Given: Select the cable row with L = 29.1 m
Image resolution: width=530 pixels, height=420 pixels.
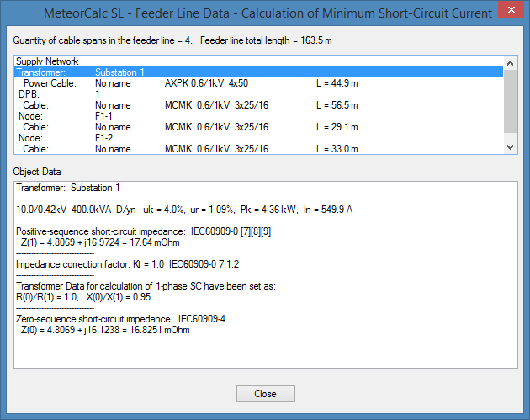Looking at the screenshot, I should 258,127.
